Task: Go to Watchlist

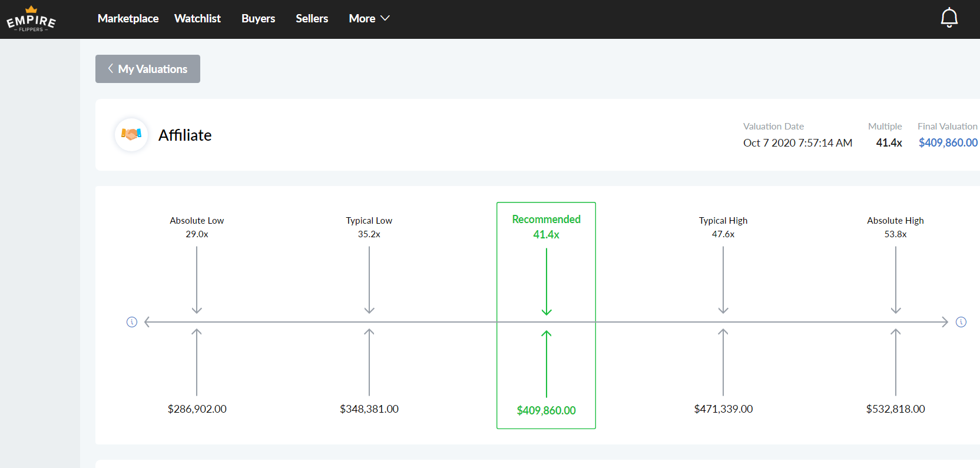Action: 197,18
